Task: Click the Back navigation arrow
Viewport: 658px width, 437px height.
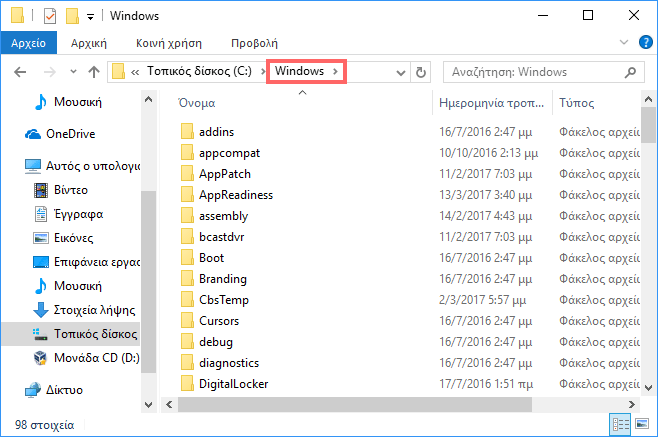Action: [x=20, y=72]
